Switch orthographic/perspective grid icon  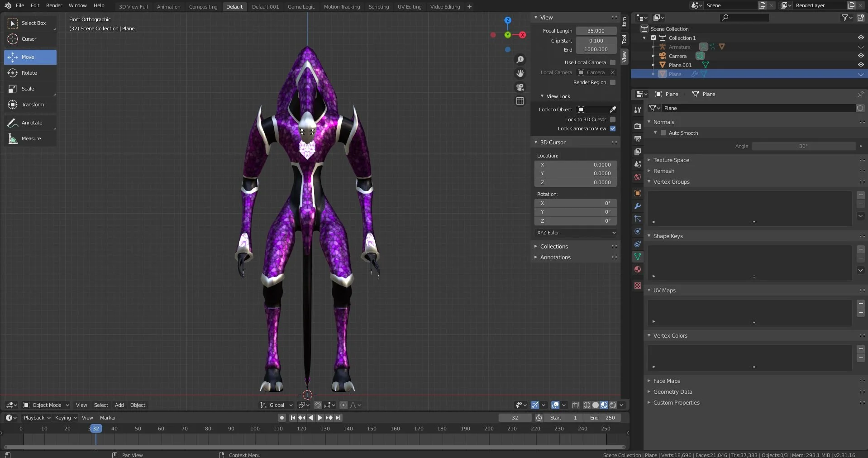(520, 101)
